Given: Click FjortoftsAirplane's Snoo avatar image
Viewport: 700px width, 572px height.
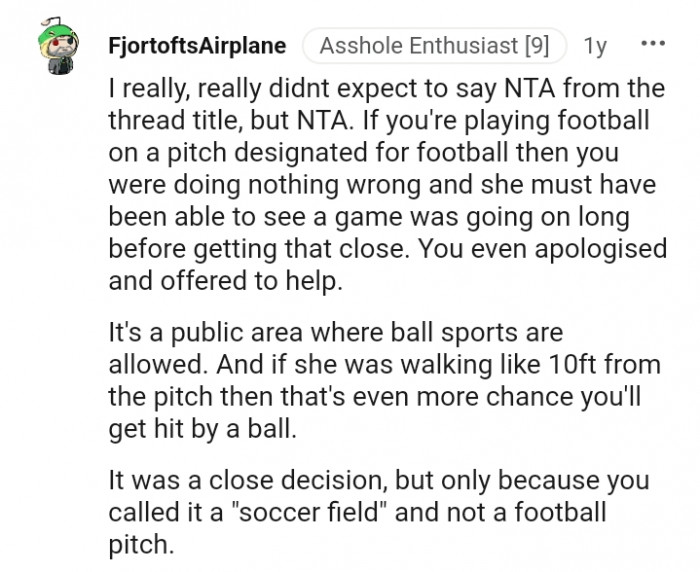Looking at the screenshot, I should [x=58, y=46].
